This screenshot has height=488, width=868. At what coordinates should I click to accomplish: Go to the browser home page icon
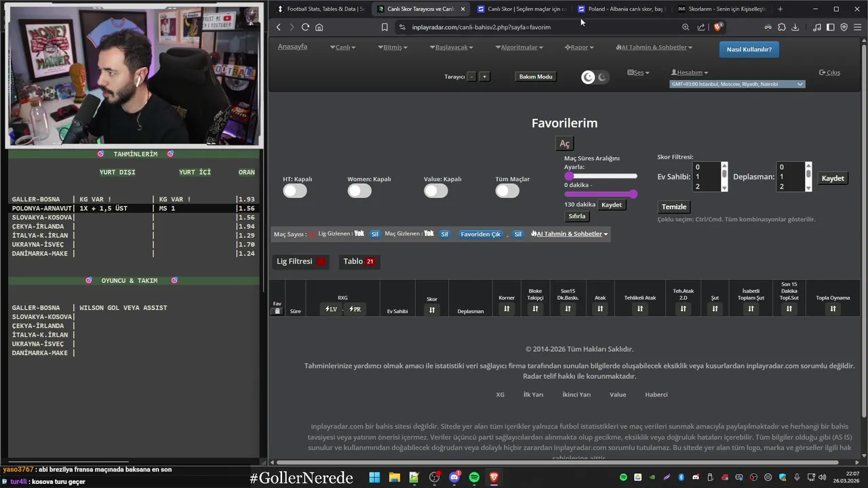coord(319,27)
